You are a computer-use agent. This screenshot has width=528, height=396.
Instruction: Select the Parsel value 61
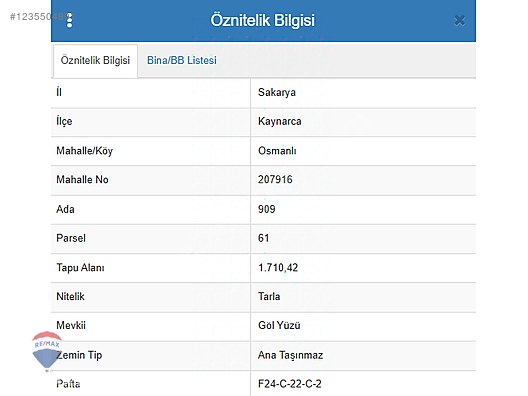click(x=264, y=238)
